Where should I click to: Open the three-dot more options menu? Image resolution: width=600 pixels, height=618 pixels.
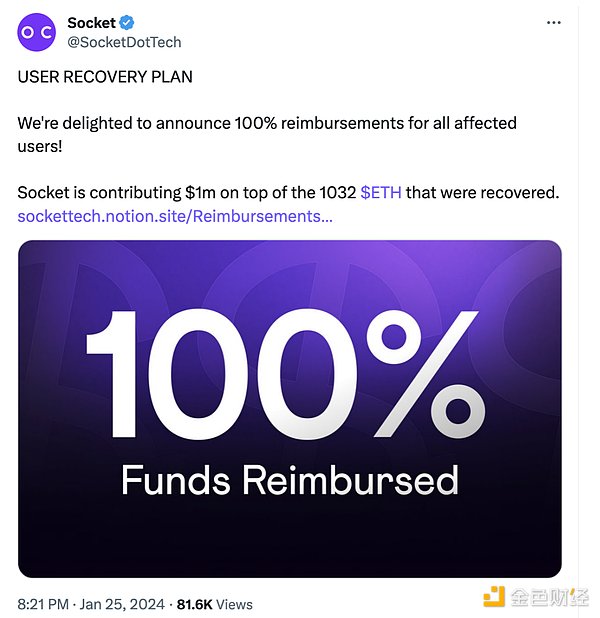(x=553, y=23)
